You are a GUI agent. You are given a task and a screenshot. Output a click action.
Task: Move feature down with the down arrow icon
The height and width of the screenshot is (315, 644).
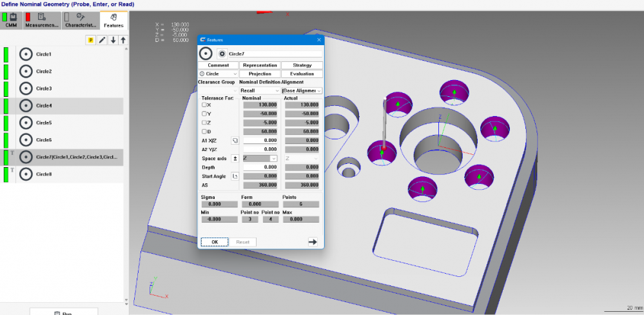pyautogui.click(x=113, y=40)
